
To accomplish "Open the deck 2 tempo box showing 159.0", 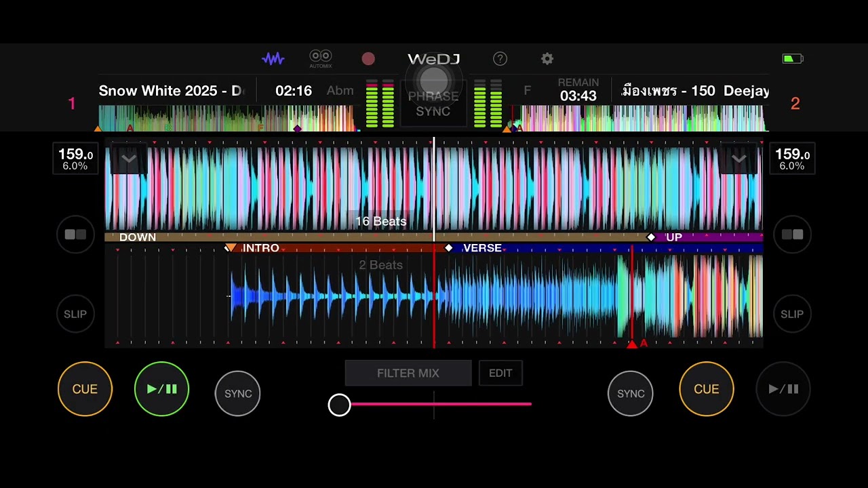I will click(x=792, y=159).
